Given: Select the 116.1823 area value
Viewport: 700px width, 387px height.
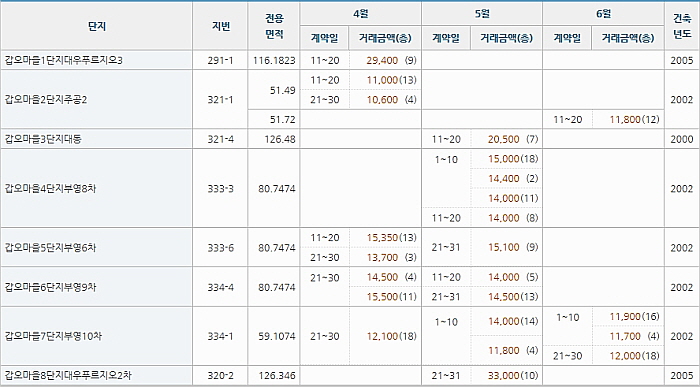Looking at the screenshot, I should click(x=274, y=60).
